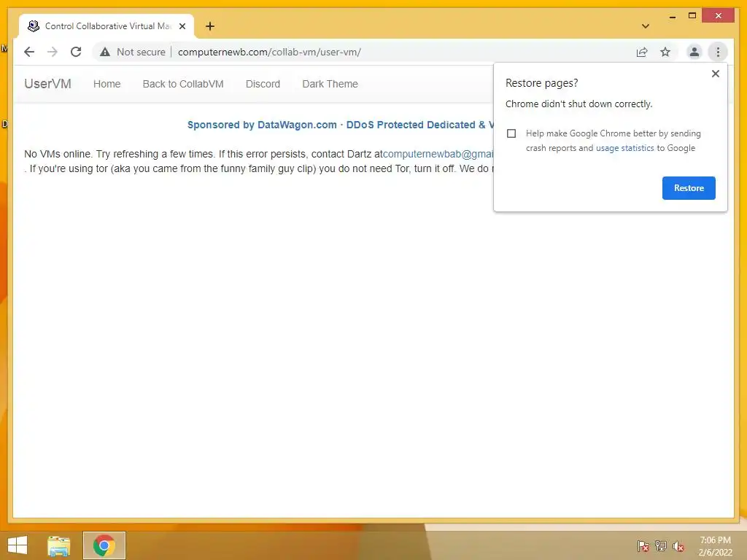This screenshot has width=747, height=560.
Task: Select the Control Collaborative Virtual Machine tab
Action: click(x=107, y=26)
